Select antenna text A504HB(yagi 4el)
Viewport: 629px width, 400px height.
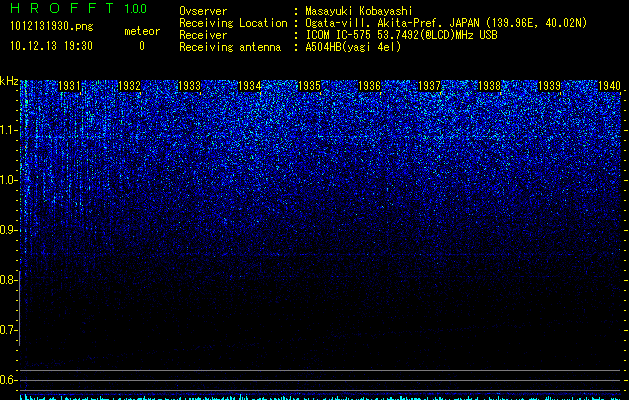point(353,47)
